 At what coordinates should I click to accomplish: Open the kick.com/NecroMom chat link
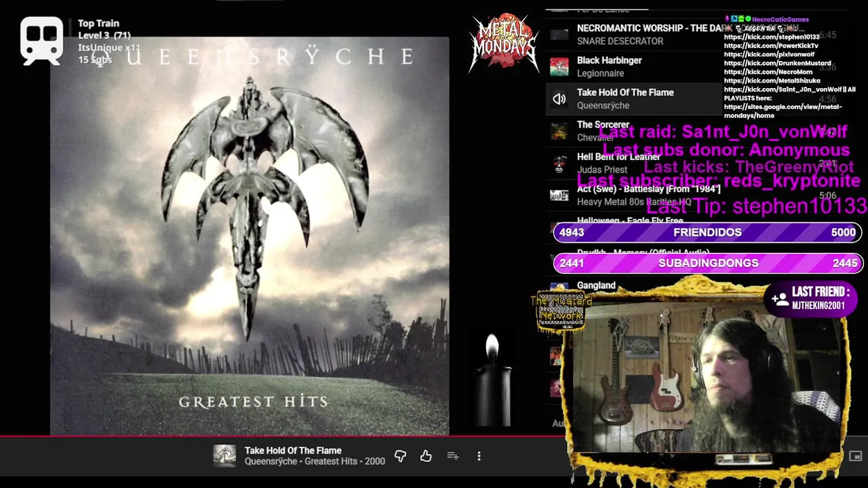[768, 72]
